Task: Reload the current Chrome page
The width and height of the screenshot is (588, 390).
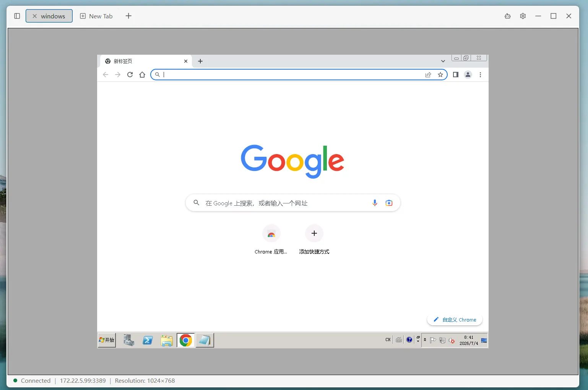Action: [130, 75]
